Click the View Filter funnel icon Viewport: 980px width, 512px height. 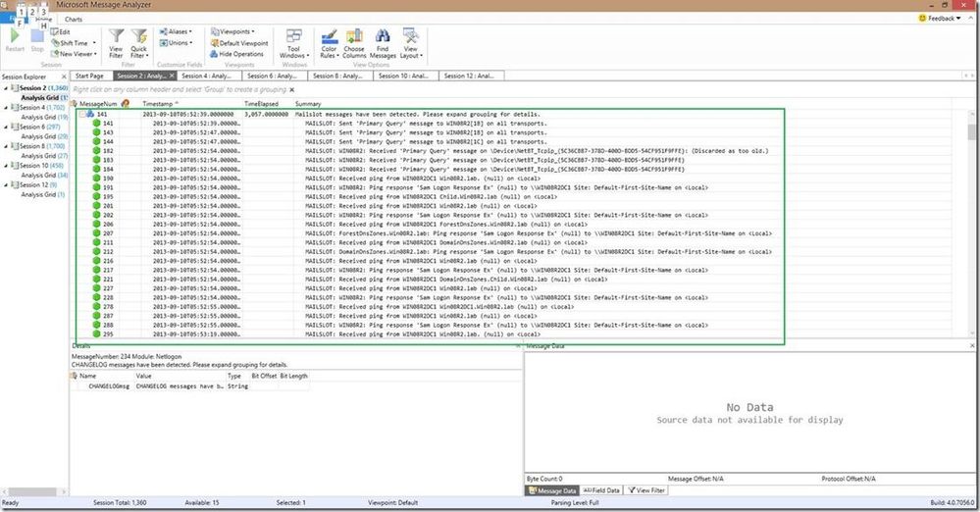[x=117, y=36]
